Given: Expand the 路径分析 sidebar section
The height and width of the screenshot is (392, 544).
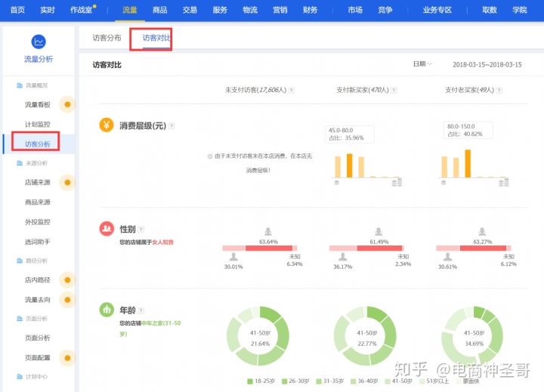Looking at the screenshot, I should pyautogui.click(x=36, y=261).
